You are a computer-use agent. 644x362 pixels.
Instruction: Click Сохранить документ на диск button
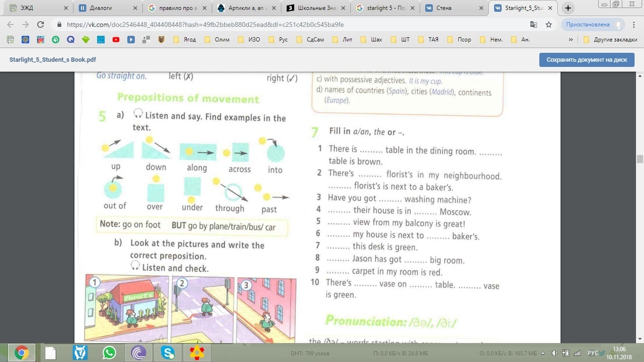pyautogui.click(x=587, y=59)
